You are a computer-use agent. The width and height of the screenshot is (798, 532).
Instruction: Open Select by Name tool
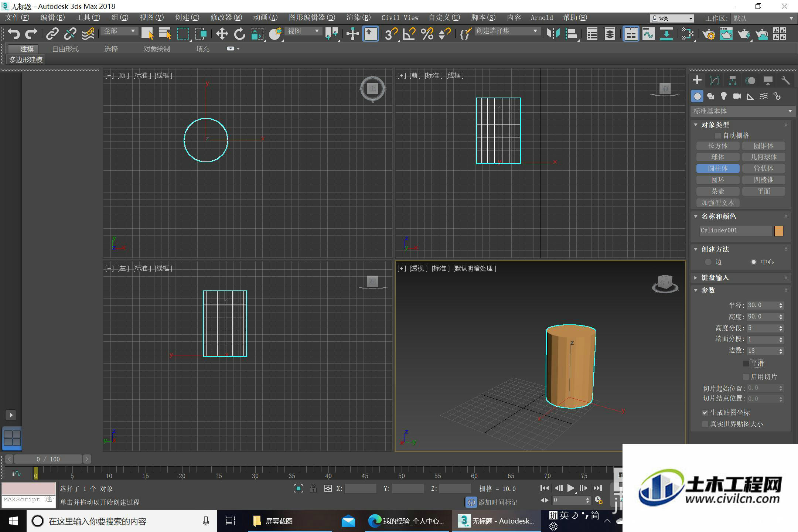point(165,34)
